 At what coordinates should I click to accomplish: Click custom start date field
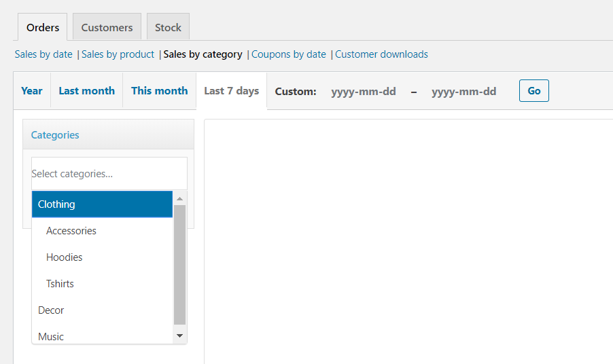coord(364,92)
